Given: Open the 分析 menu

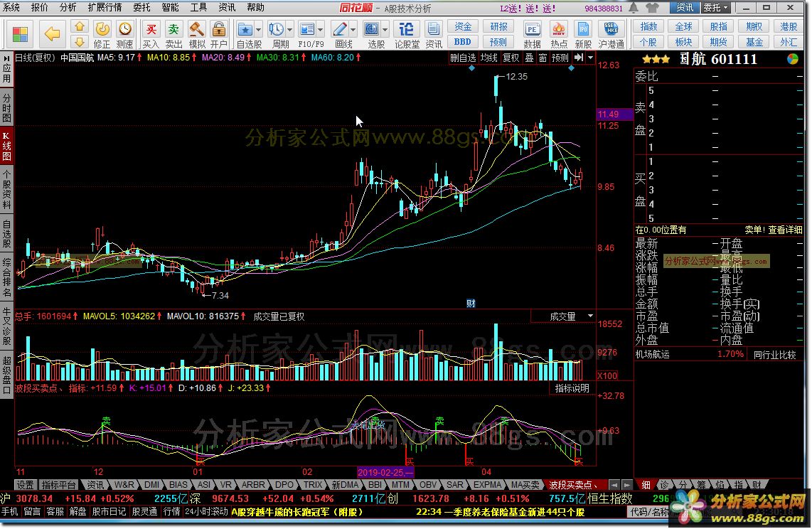Looking at the screenshot, I should [x=68, y=7].
